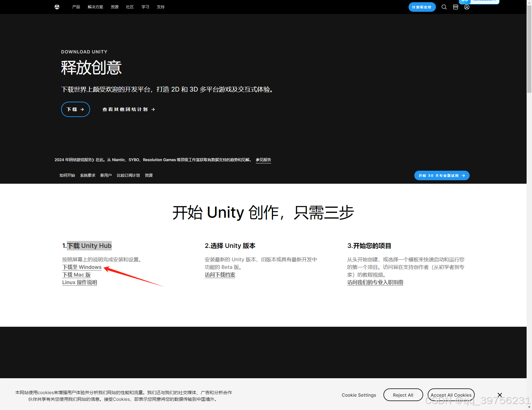This screenshot has height=410, width=532.
Task: Click the scrollbar down arrow
Action: pos(529,407)
